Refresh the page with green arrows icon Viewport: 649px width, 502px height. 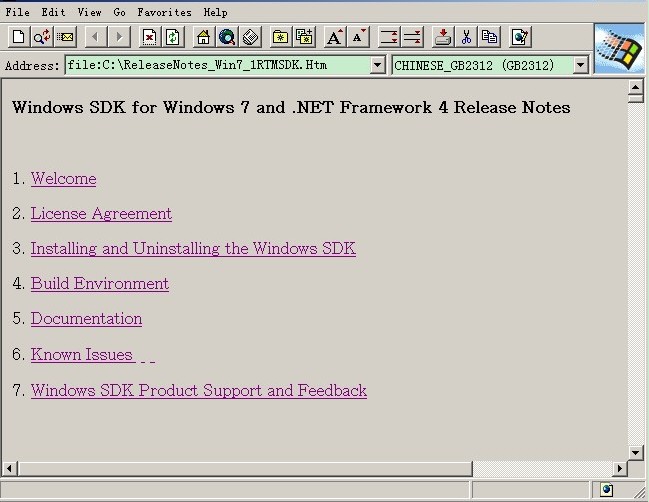(173, 37)
